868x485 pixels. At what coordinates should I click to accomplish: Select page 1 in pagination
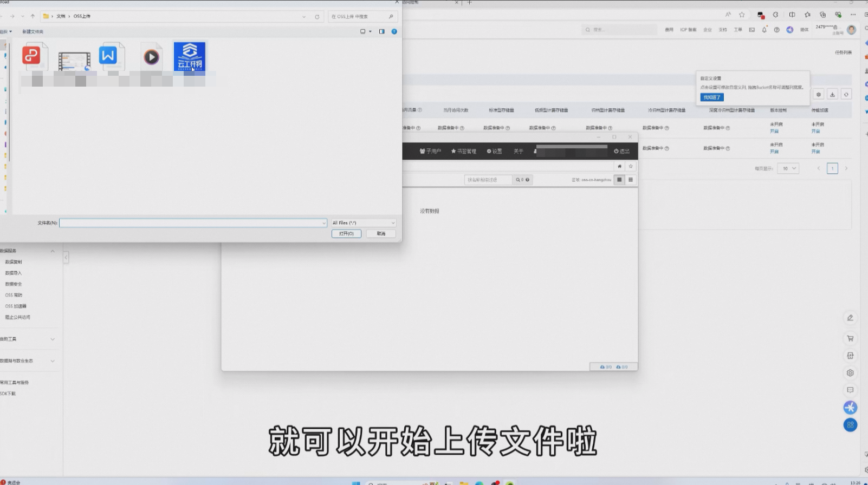tap(833, 168)
